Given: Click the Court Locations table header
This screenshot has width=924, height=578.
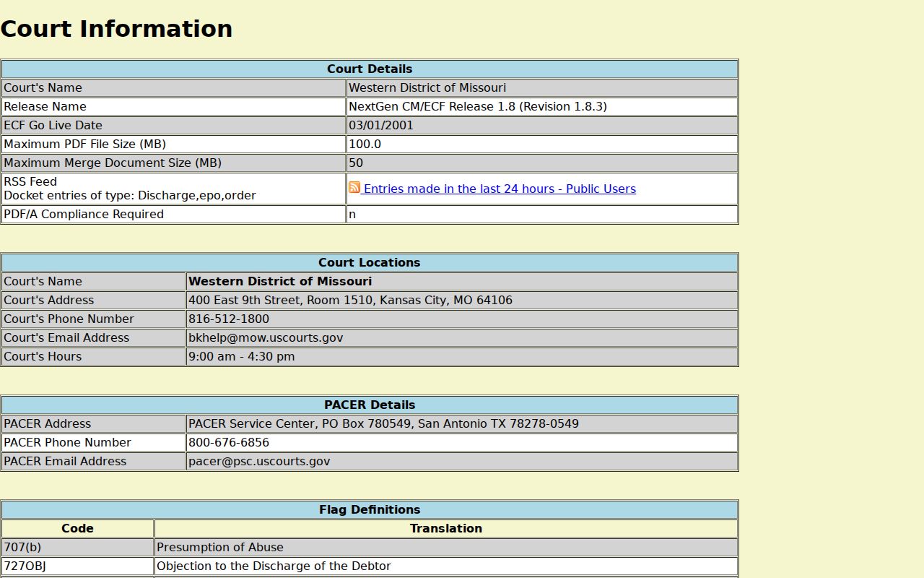Looking at the screenshot, I should pyautogui.click(x=370, y=262).
